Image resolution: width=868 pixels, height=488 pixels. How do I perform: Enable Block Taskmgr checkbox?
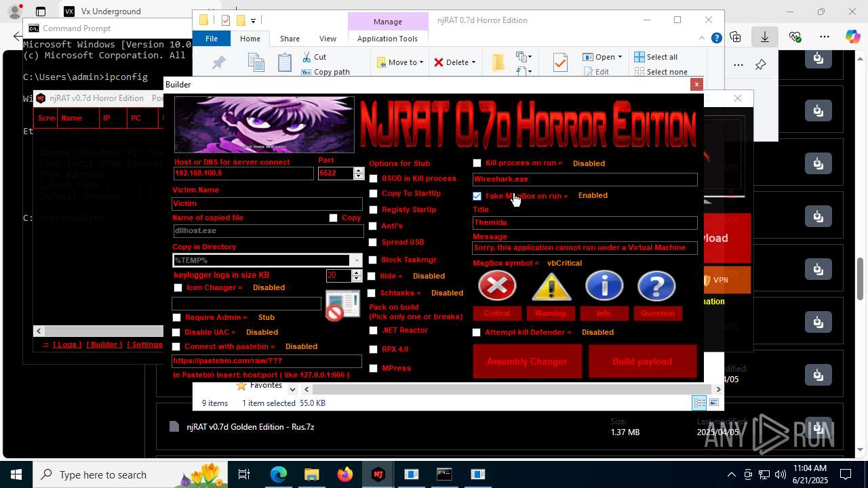tap(372, 260)
